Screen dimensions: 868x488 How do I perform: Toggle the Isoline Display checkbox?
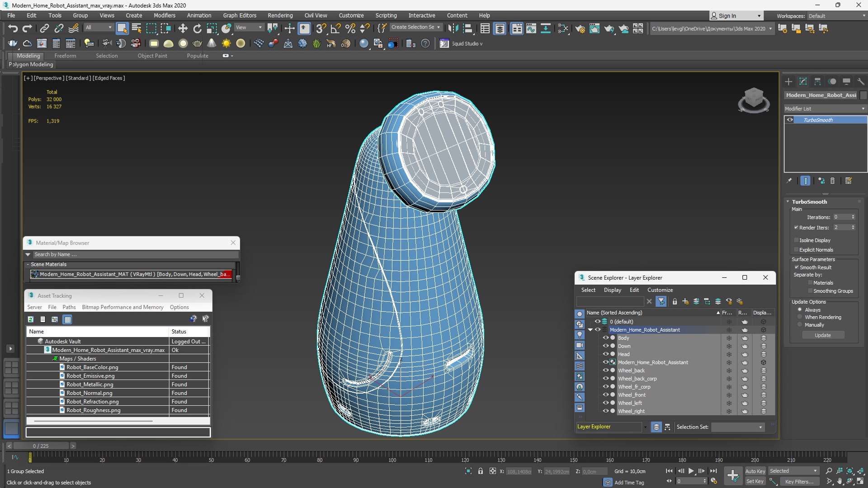tap(796, 240)
